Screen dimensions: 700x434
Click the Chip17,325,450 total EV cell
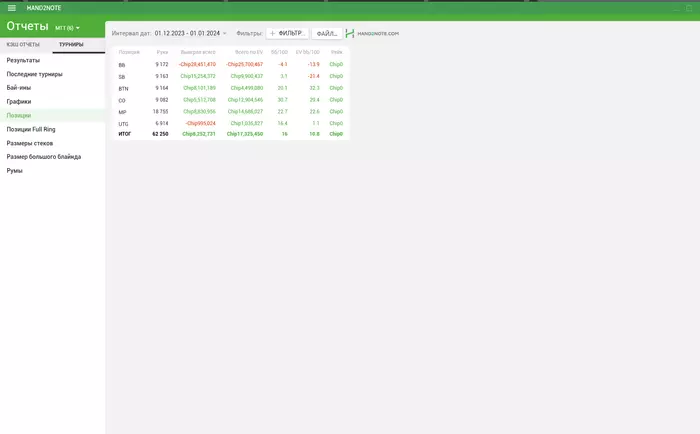pyautogui.click(x=245, y=134)
